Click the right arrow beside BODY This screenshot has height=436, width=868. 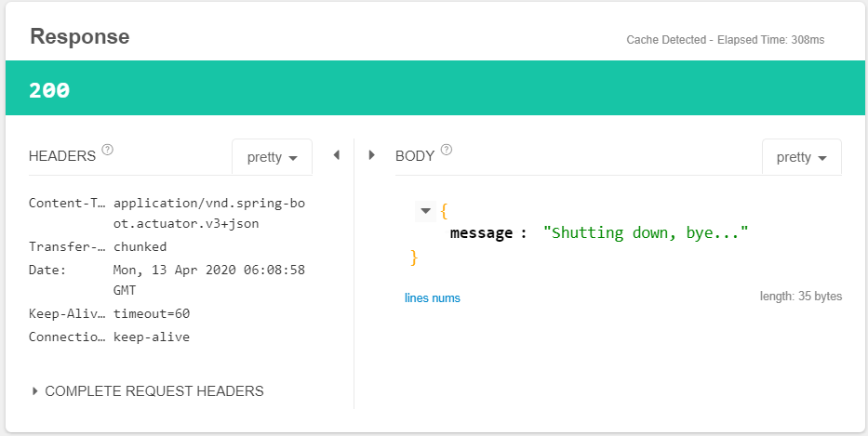coord(371,155)
